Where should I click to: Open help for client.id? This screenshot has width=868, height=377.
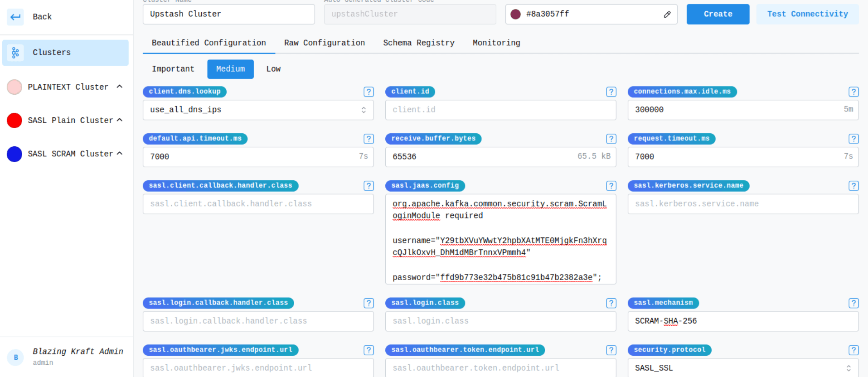click(x=611, y=92)
